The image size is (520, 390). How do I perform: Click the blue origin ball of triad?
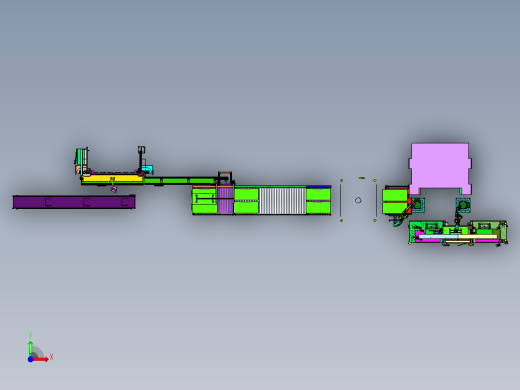[30, 359]
